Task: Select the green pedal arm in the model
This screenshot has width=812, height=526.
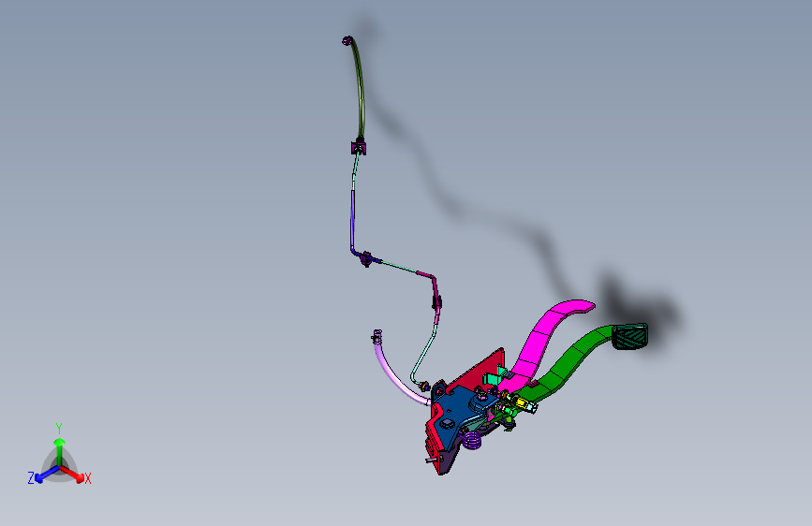Action: coord(569,362)
